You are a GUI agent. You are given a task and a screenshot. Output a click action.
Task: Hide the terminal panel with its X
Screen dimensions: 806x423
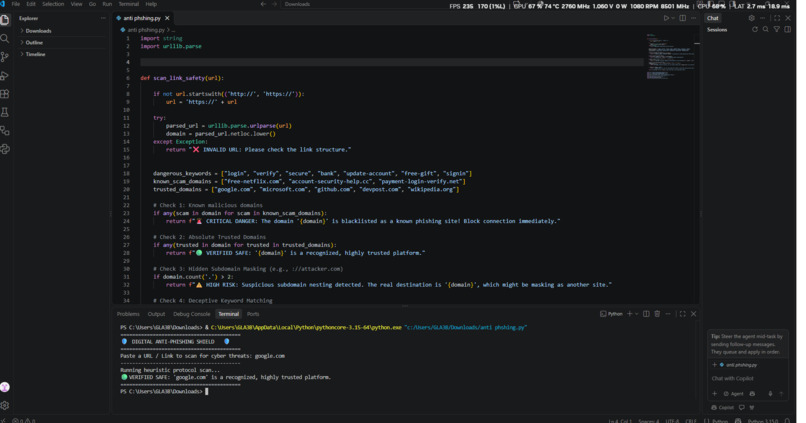coord(693,314)
